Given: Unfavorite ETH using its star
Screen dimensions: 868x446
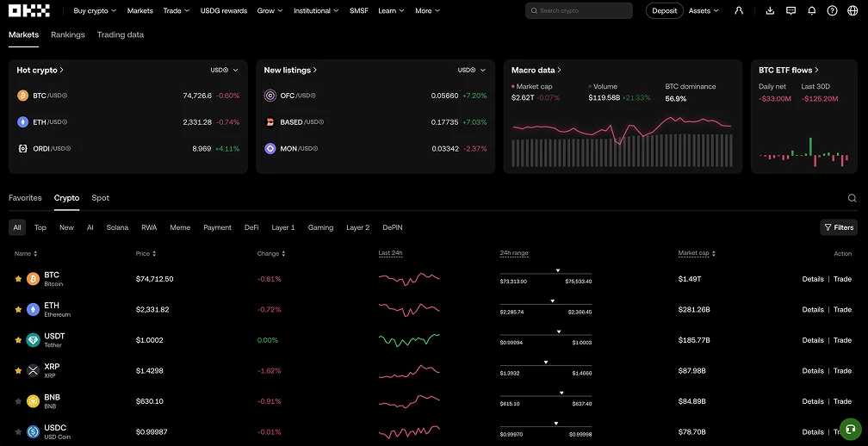Looking at the screenshot, I should pyautogui.click(x=18, y=309).
